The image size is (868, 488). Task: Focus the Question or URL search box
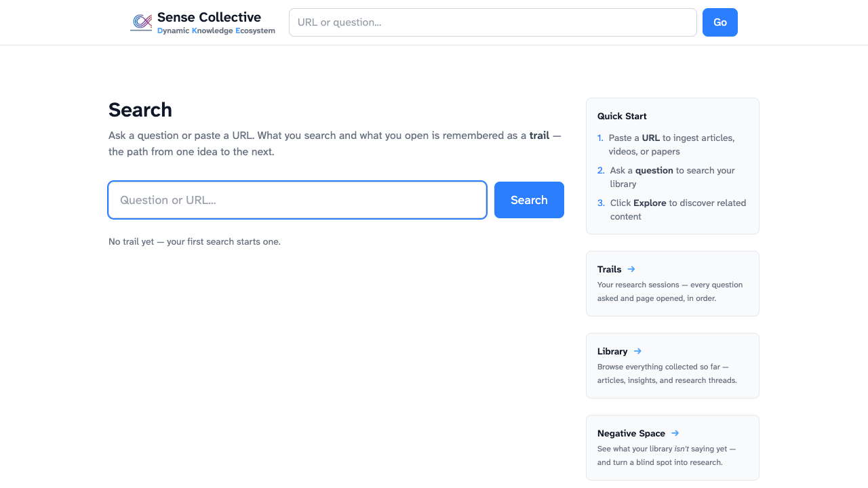[x=298, y=200]
